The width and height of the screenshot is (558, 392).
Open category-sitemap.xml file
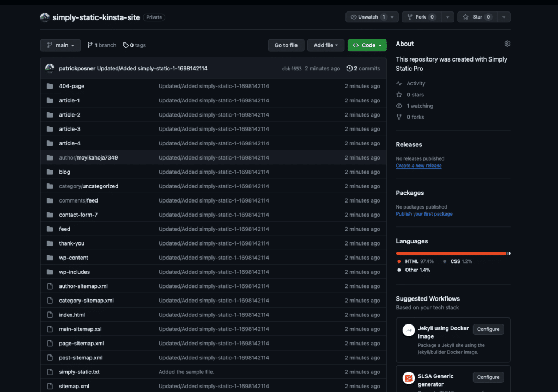pos(87,301)
